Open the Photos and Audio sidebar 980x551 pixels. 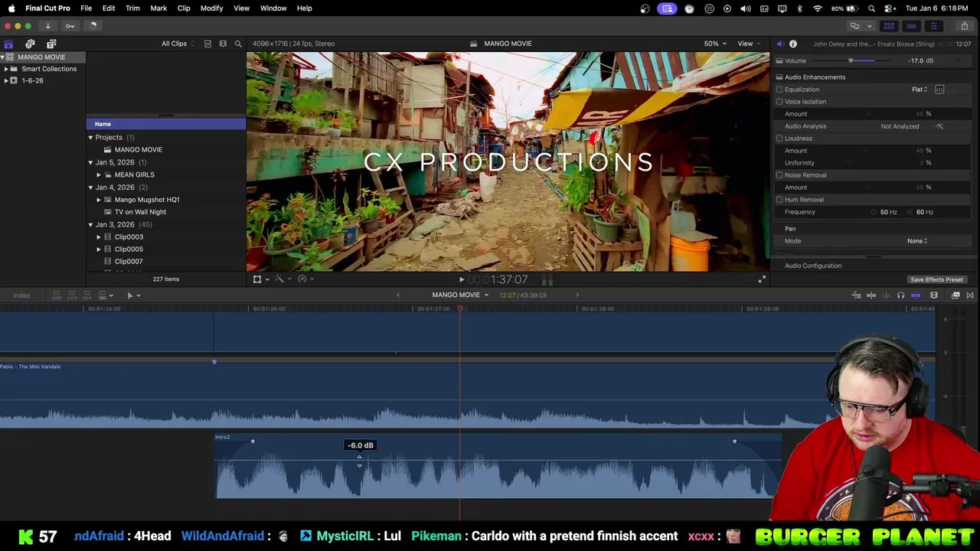click(x=30, y=44)
